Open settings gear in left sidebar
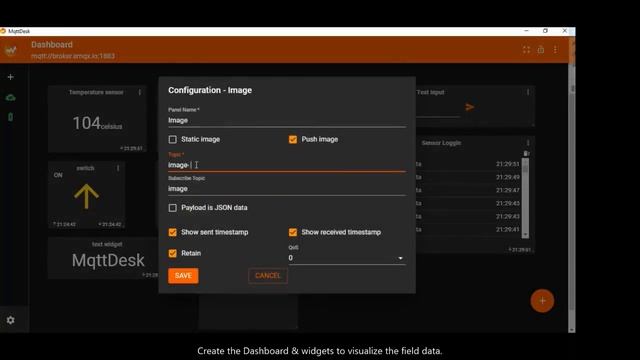Image resolution: width=640 pixels, height=360 pixels. 11,320
